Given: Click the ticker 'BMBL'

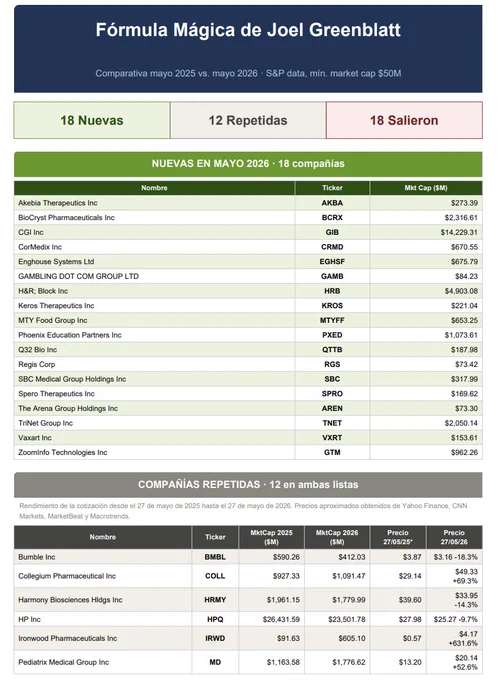Looking at the screenshot, I should 215,557.
